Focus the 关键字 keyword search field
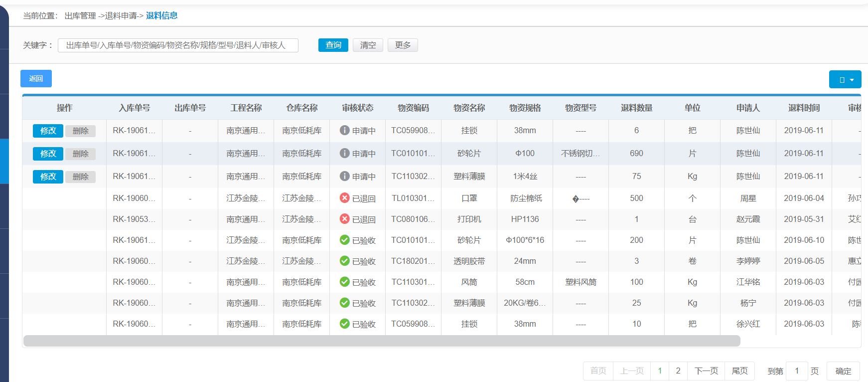Viewport: 868px width, 382px height. 178,45
